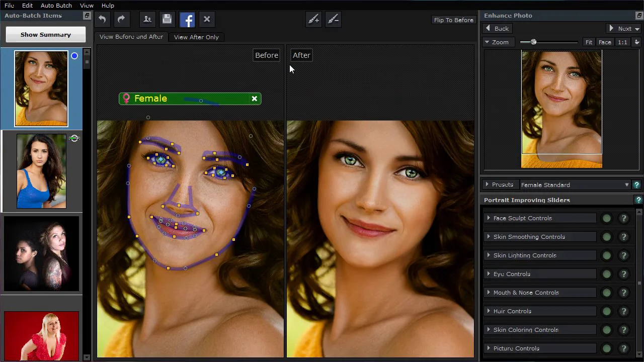This screenshot has width=644, height=362.
Task: Toggle Hair Controls on/off
Action: [607, 311]
